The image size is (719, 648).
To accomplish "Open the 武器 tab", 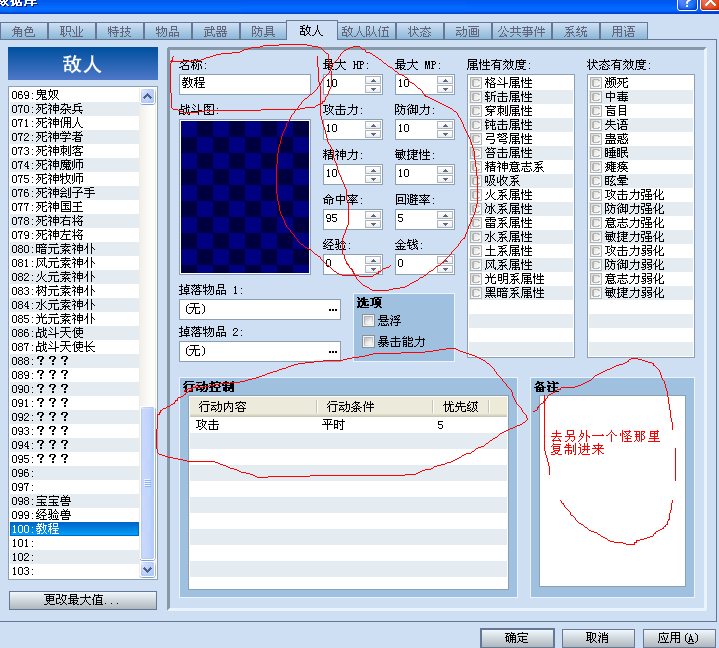I will 215,32.
